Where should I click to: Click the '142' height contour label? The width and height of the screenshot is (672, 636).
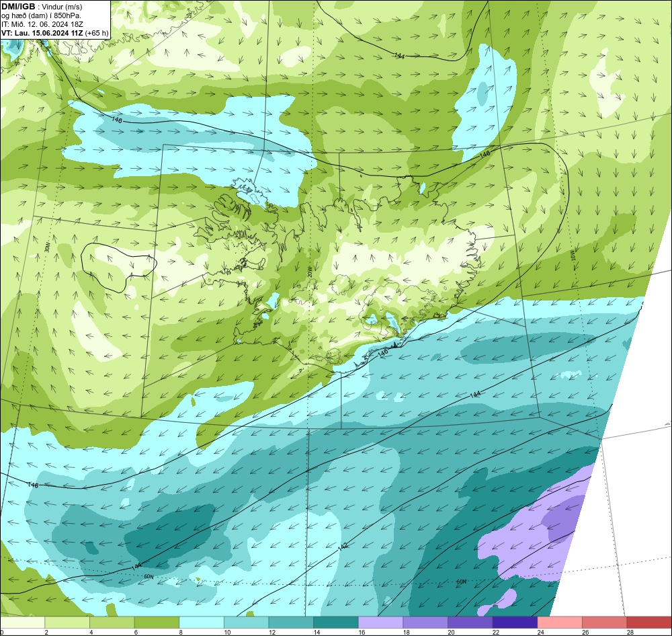pos(343,547)
